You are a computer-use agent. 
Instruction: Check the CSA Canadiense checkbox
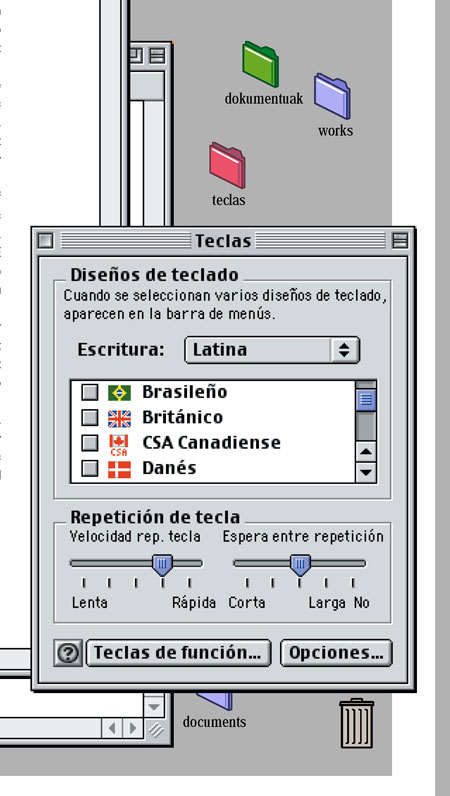(90, 443)
